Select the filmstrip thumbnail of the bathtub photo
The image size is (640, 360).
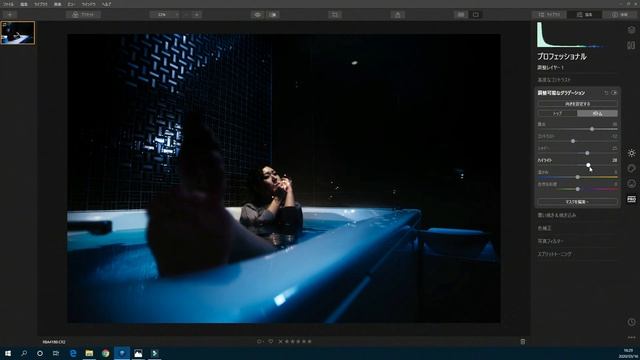[x=18, y=33]
